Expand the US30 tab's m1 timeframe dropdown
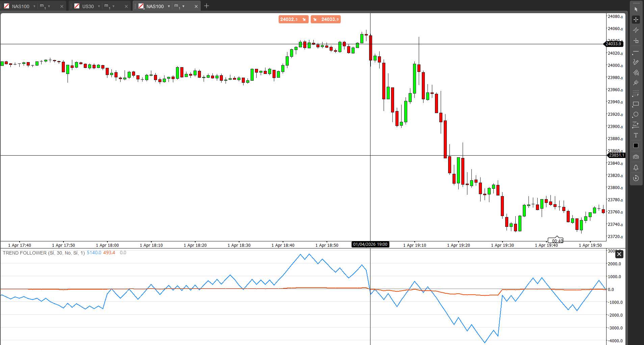This screenshot has height=345, width=644. (113, 6)
